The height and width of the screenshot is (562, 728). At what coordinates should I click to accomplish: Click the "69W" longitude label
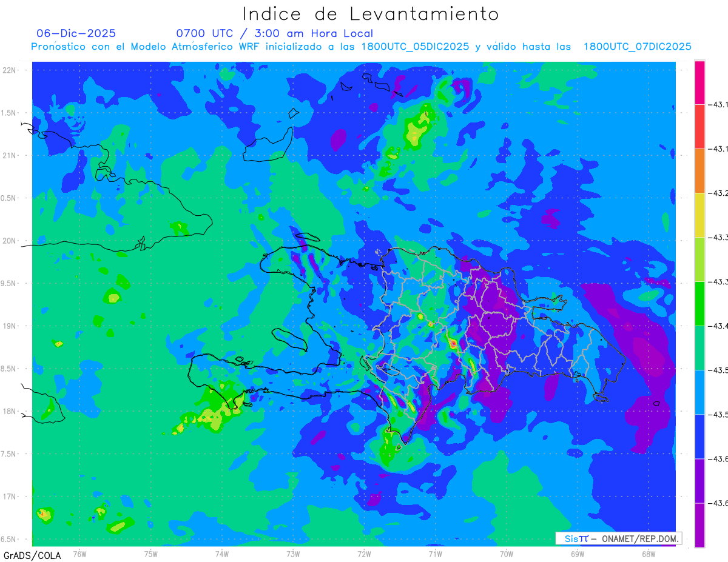[578, 554]
